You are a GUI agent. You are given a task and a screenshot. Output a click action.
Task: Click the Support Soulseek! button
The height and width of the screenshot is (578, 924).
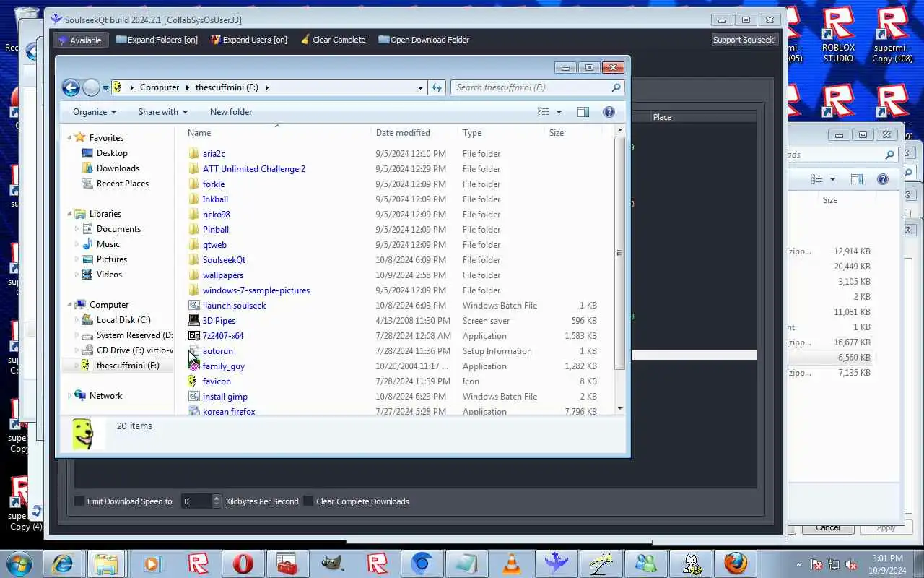point(744,40)
